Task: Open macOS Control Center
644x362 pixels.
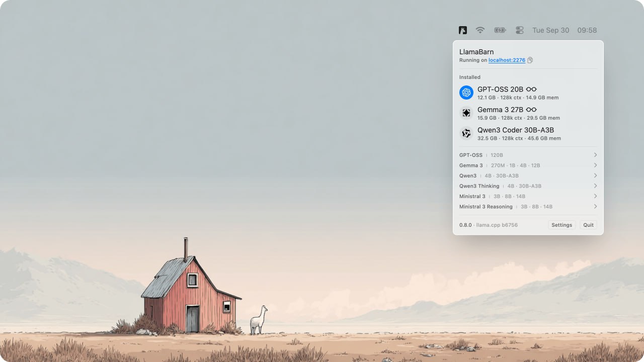Action: click(520, 30)
